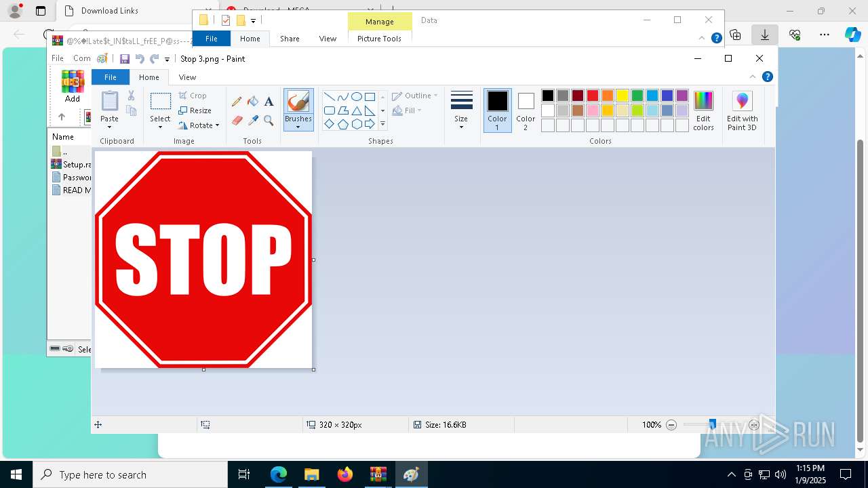The width and height of the screenshot is (868, 488).
Task: Collapse the Paint ribbon chevron
Action: pos(752,77)
